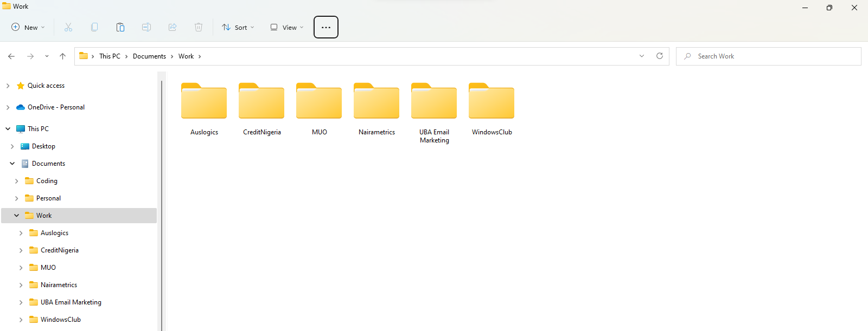The width and height of the screenshot is (868, 331).
Task: Select the Nairametrics folder icon in main pane
Action: [x=376, y=101]
